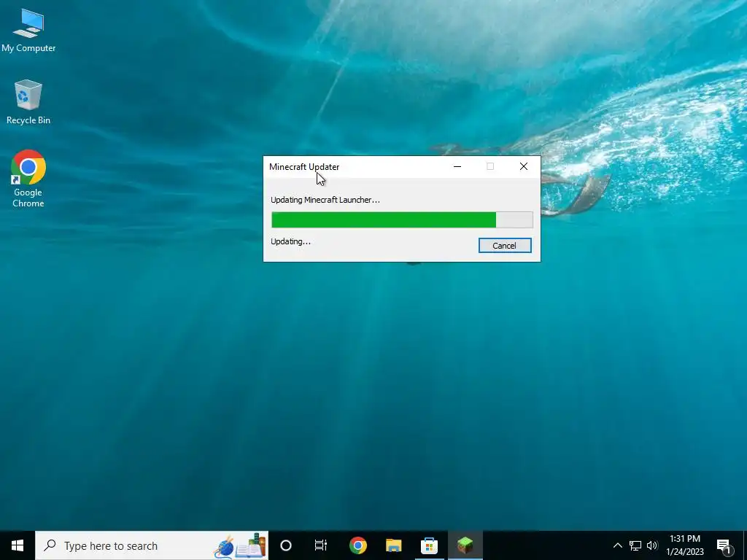Click the green update progress bar
Screen dimensions: 747x560
point(402,220)
